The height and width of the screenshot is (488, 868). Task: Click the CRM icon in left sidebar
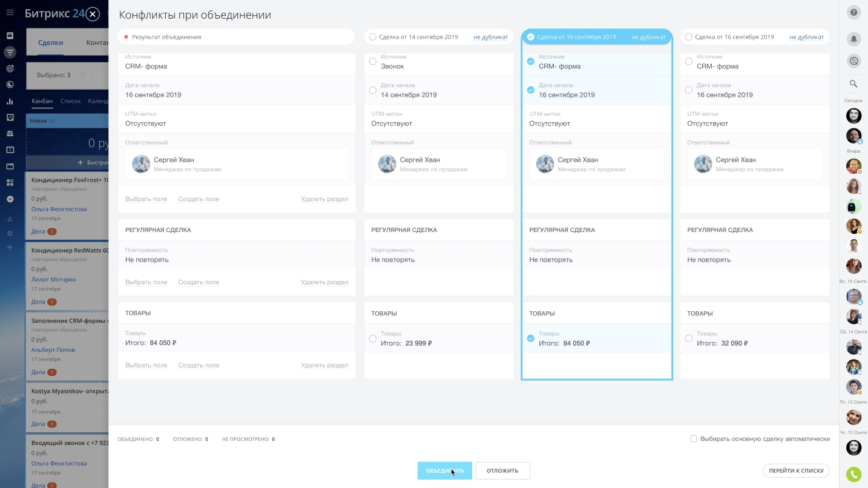point(10,53)
